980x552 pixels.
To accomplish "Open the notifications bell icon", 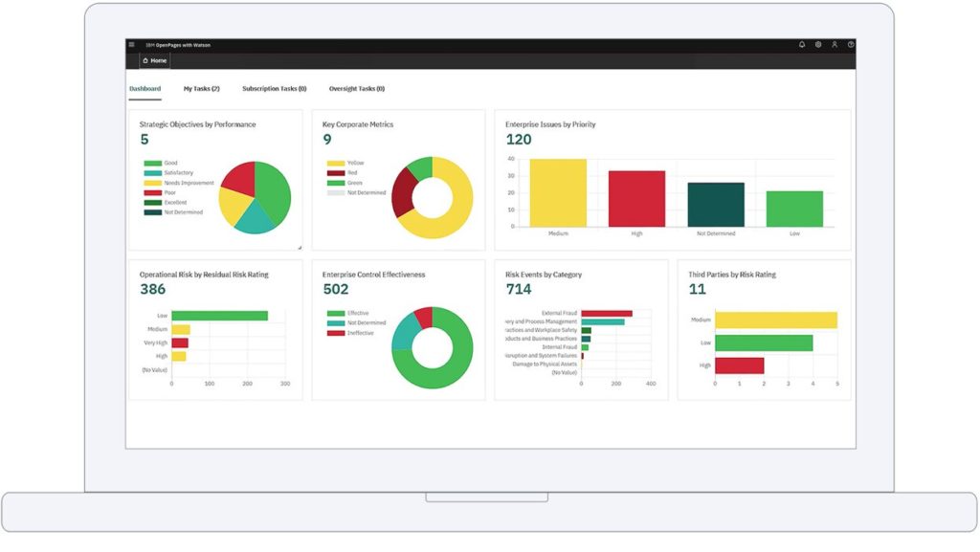I will click(802, 44).
